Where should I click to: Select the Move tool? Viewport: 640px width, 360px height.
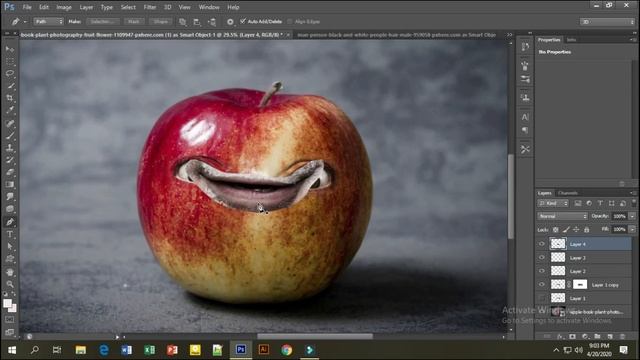(10, 49)
